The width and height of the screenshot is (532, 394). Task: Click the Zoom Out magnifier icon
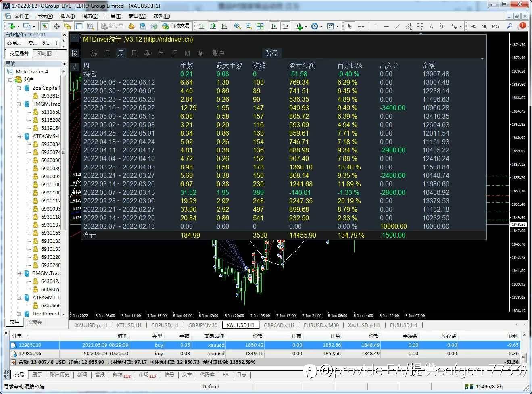coord(249,26)
